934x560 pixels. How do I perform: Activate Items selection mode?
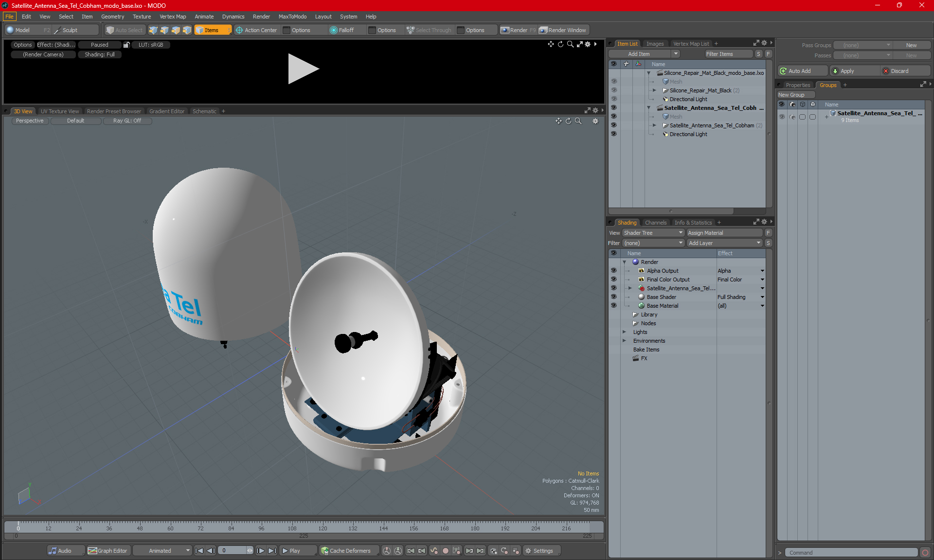click(213, 30)
